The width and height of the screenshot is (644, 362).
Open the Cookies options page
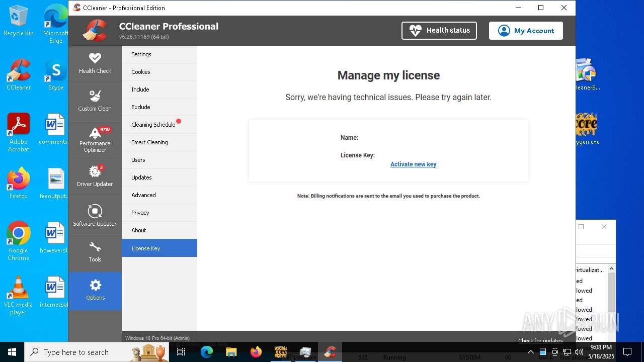tap(159, 72)
